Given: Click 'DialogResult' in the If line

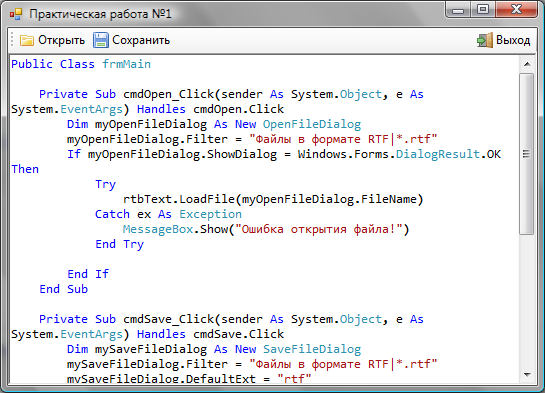Looking at the screenshot, I should (x=438, y=154).
